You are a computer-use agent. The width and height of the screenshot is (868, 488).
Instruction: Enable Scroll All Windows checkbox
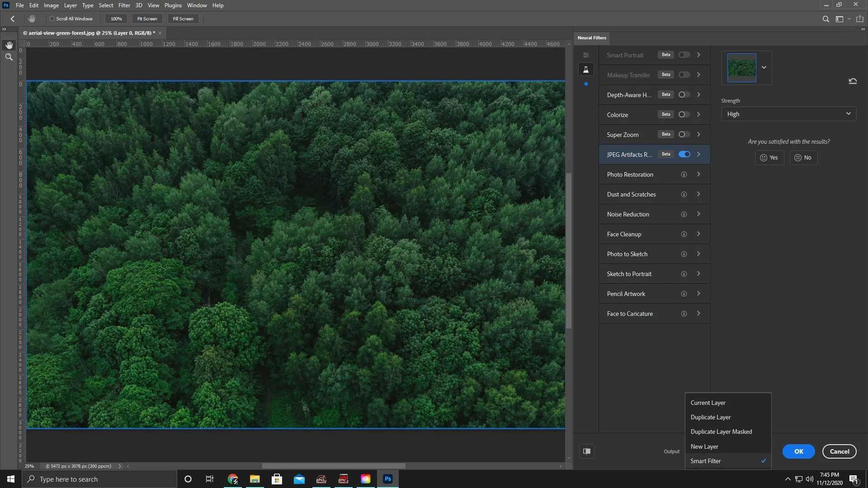pyautogui.click(x=52, y=19)
